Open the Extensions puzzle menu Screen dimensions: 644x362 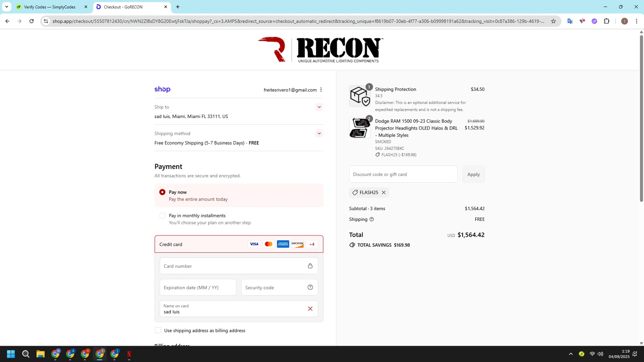click(607, 21)
